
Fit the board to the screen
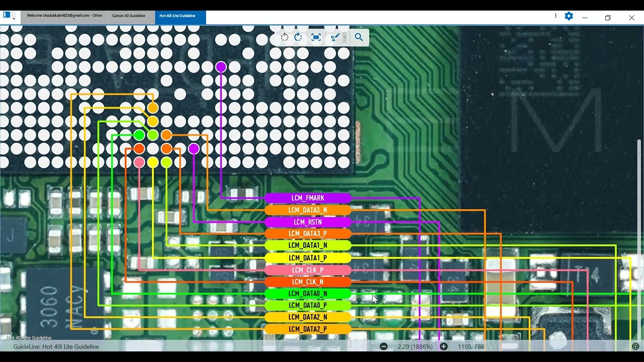coord(316,37)
